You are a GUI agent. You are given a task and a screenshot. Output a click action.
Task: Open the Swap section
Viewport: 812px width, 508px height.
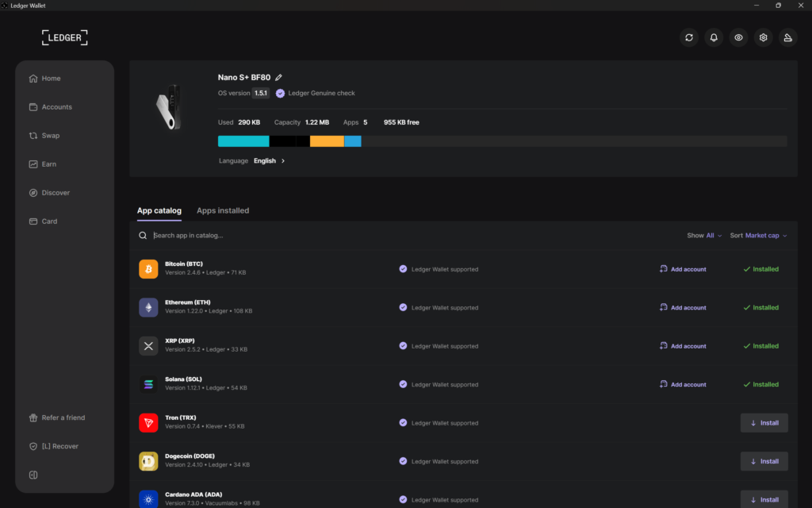coord(44,135)
